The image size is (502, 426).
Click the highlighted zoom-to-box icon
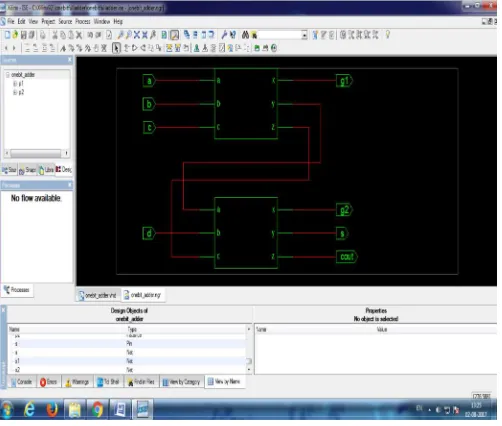point(174,35)
